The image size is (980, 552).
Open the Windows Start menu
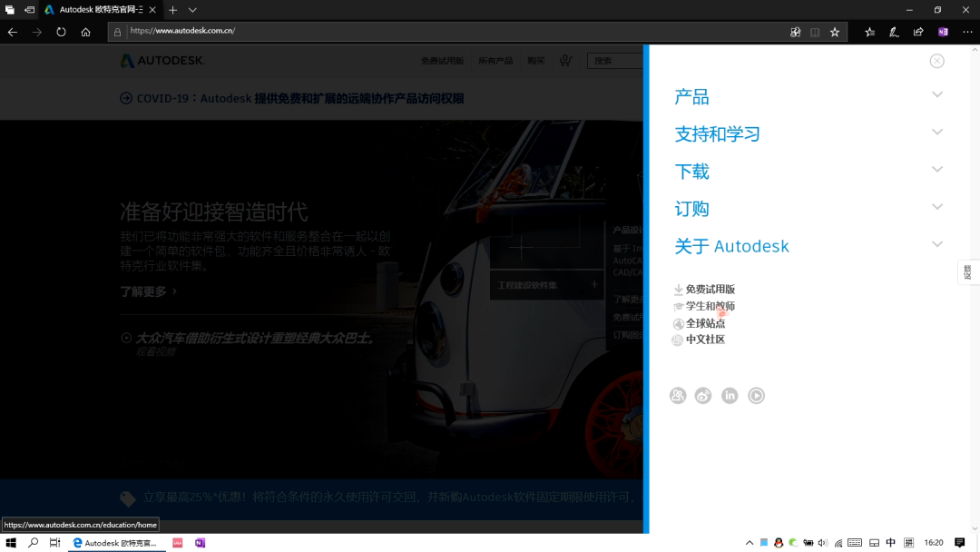click(11, 543)
